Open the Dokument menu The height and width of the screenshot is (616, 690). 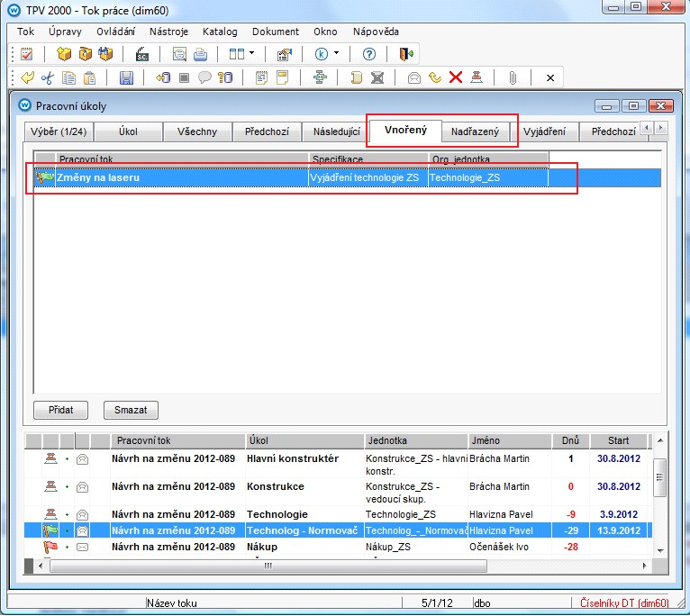(276, 32)
